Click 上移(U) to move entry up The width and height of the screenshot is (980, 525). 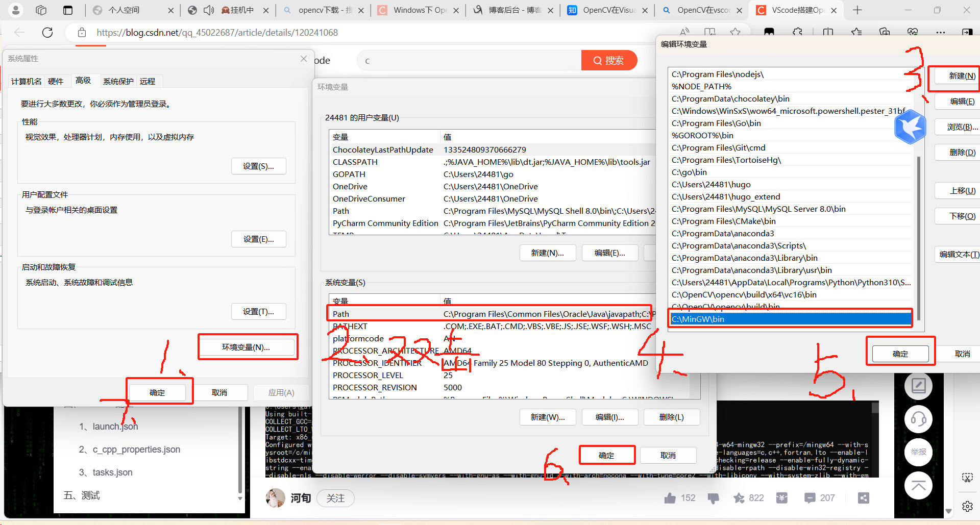[958, 191]
